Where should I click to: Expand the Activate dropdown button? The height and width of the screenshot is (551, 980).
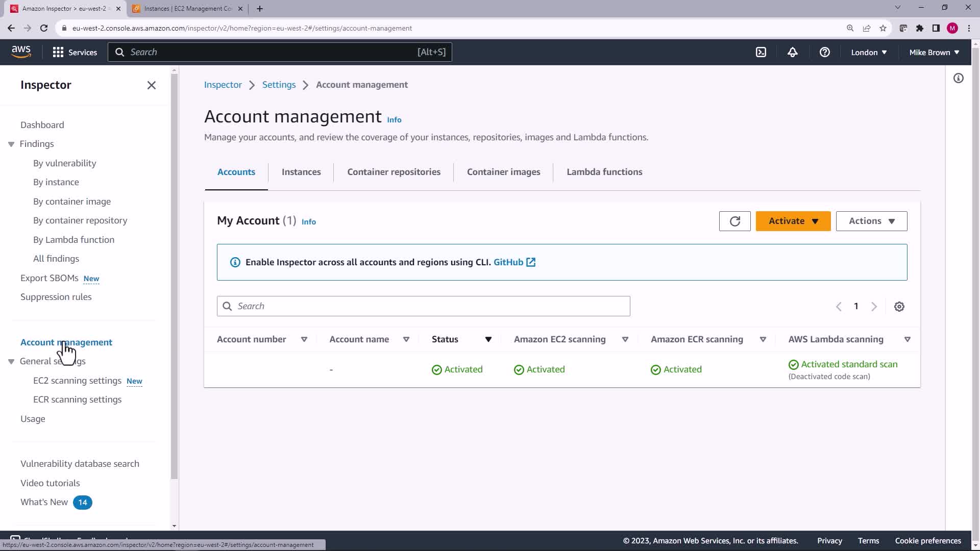793,221
